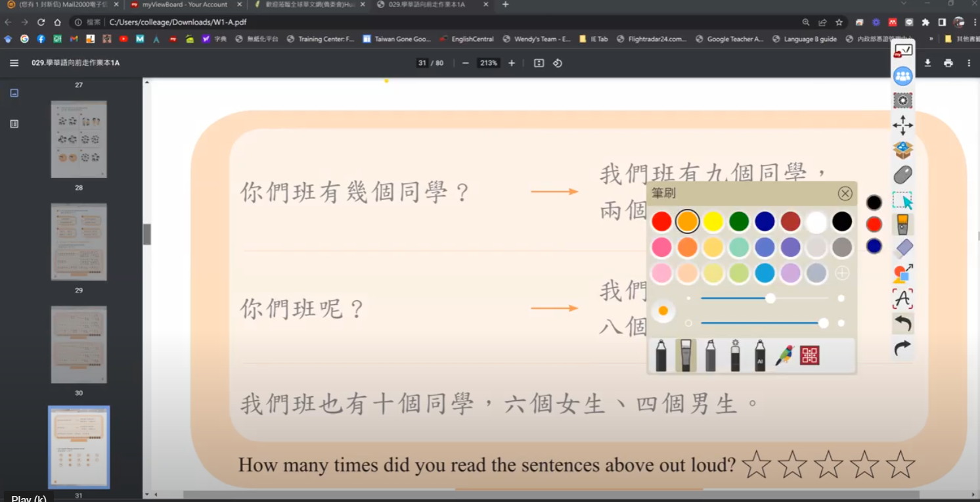980x502 pixels.
Task: Select the Text tool
Action: point(902,298)
